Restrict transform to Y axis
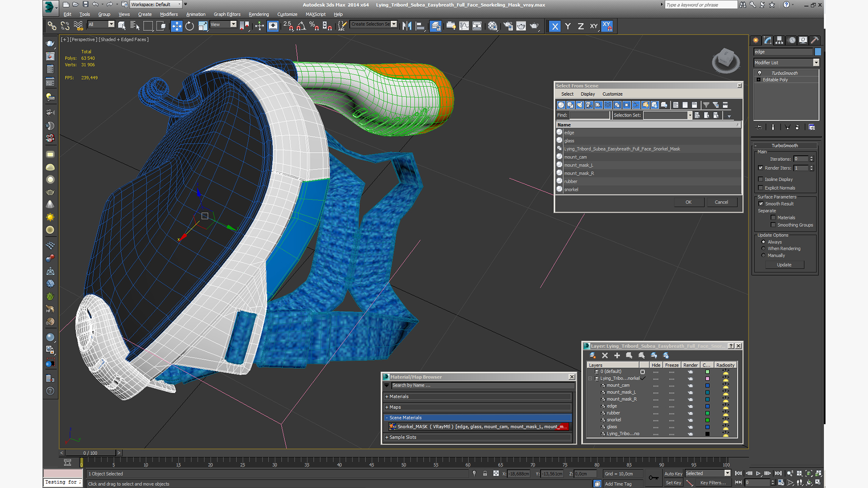 click(x=568, y=26)
